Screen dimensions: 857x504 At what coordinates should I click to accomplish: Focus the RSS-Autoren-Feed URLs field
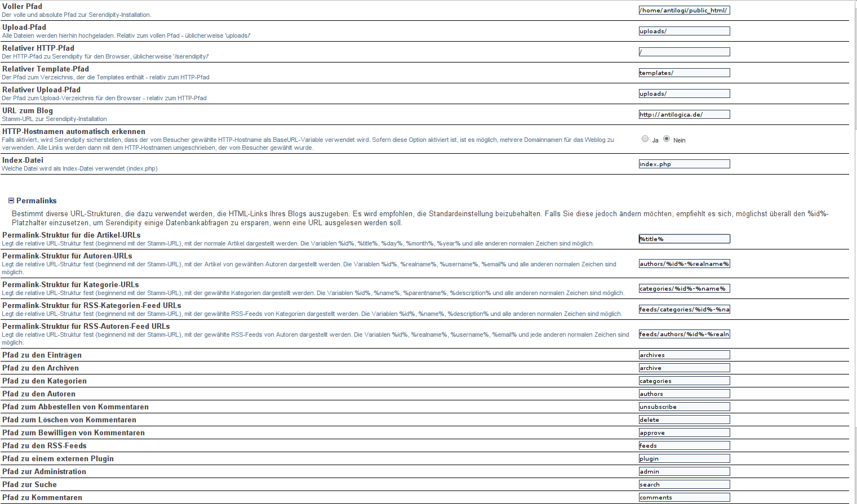[684, 334]
